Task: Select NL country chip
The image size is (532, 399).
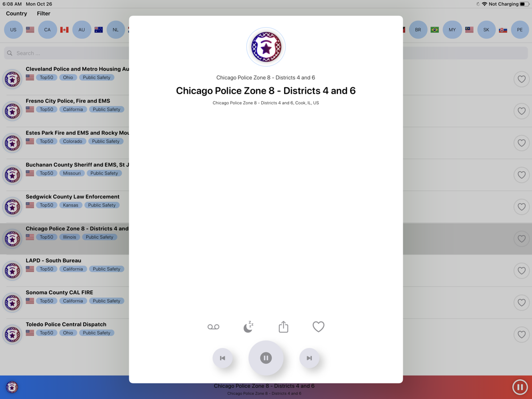Action: [115, 29]
